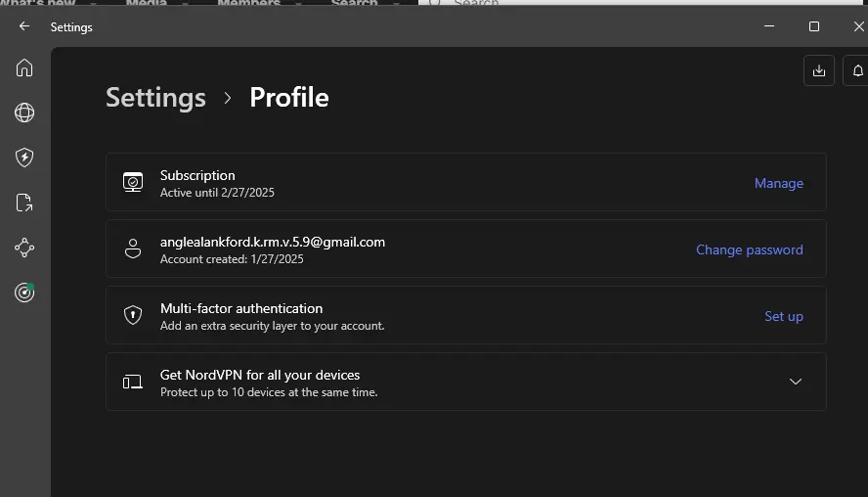Open the Dark Web Monitor target icon
This screenshot has height=497, width=868.
point(24,292)
